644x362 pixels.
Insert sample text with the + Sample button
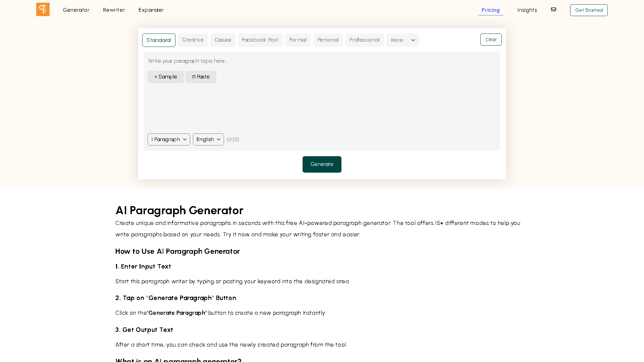tap(165, 77)
